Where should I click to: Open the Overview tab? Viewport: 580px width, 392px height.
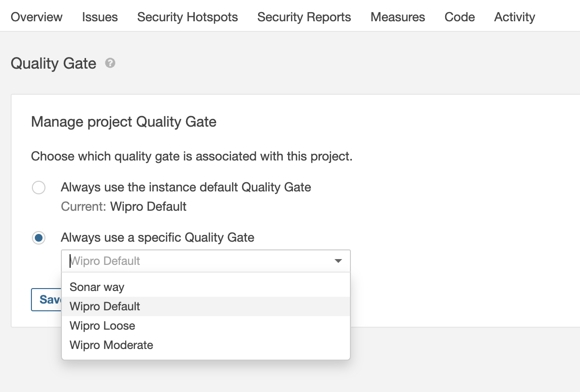[x=37, y=17]
